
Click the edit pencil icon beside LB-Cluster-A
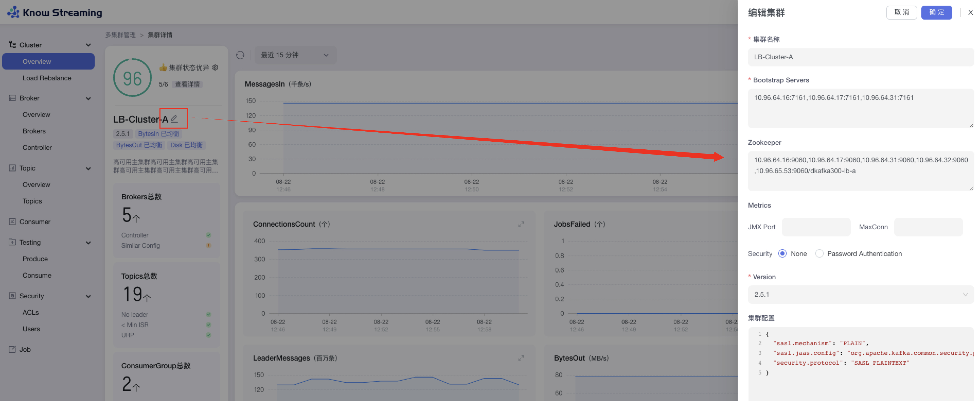(174, 119)
